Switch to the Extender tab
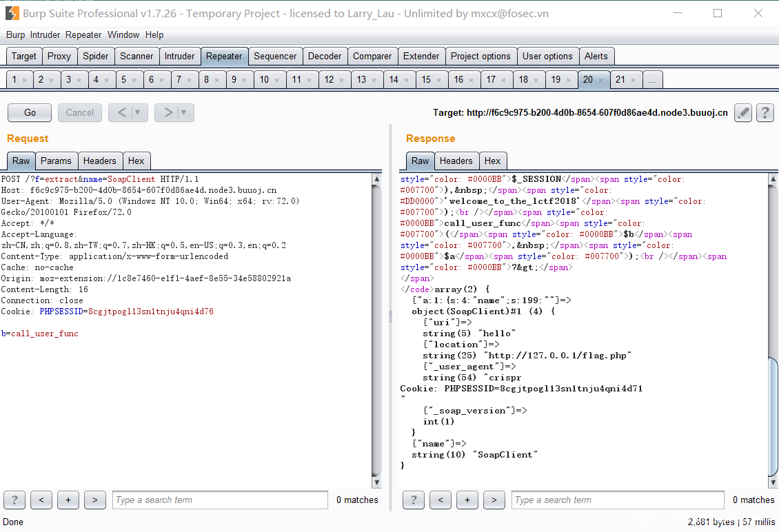 click(x=421, y=56)
